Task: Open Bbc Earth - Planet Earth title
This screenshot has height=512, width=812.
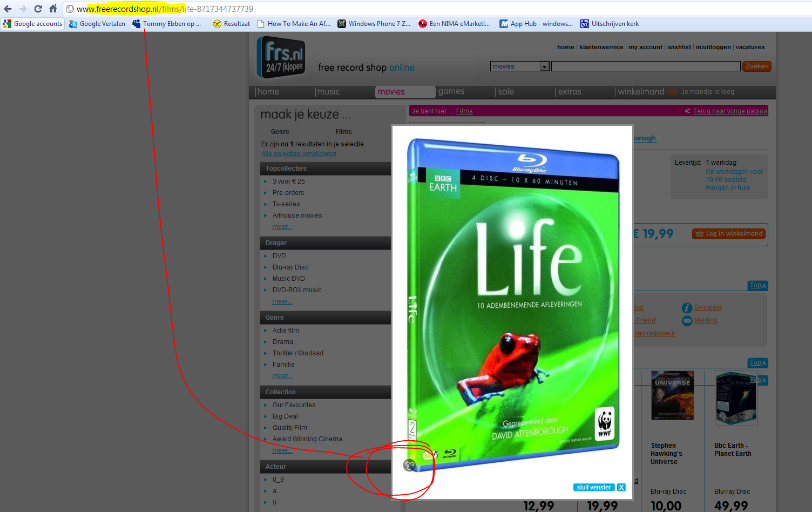Action: [733, 449]
